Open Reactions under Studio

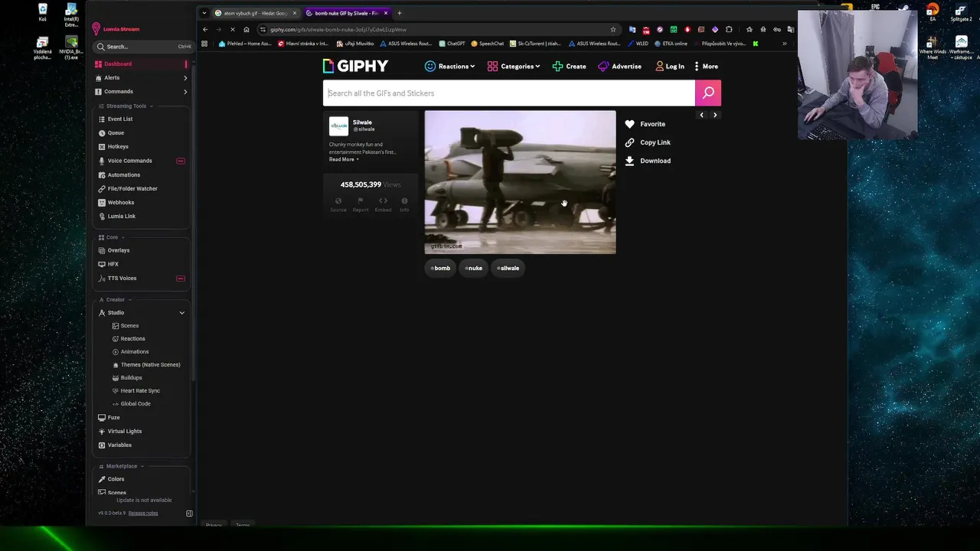[x=132, y=339]
